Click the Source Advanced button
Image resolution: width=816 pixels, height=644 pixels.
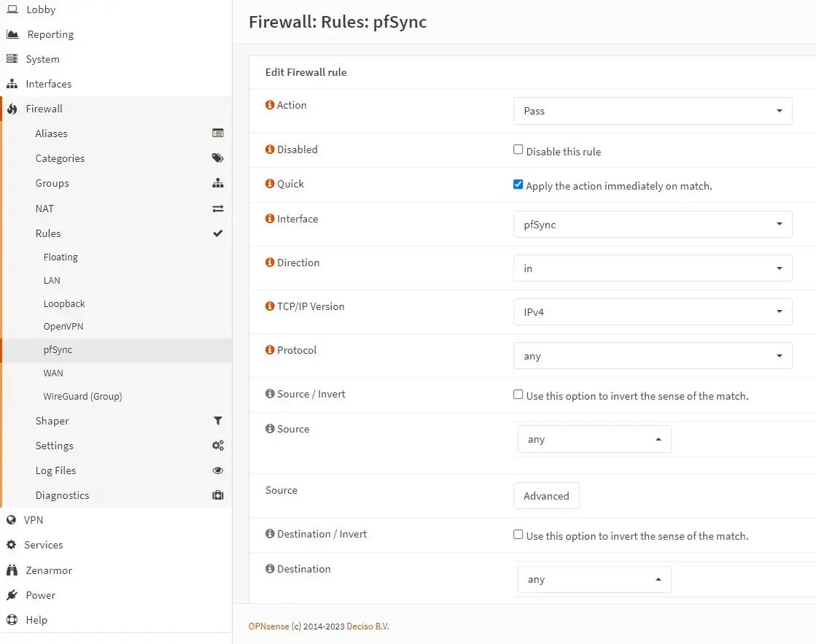click(x=546, y=496)
